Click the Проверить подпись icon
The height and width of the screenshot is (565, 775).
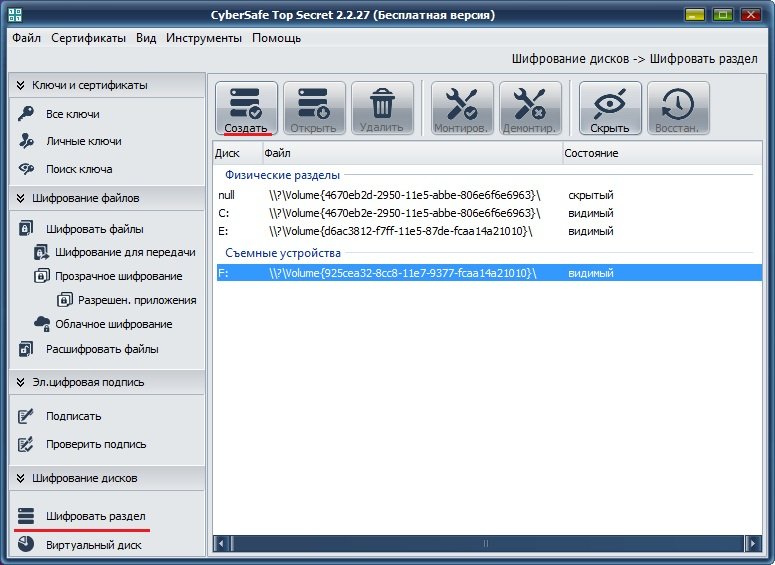(x=26, y=444)
